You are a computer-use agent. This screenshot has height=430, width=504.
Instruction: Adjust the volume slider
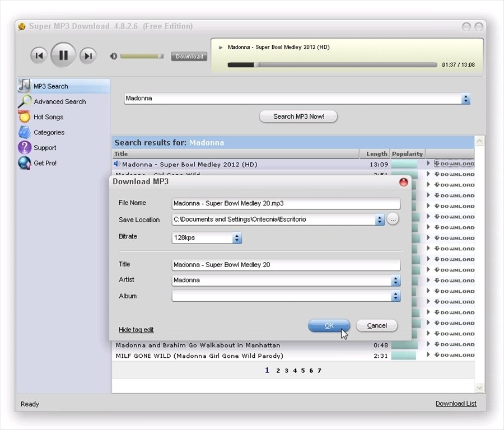pos(142,56)
